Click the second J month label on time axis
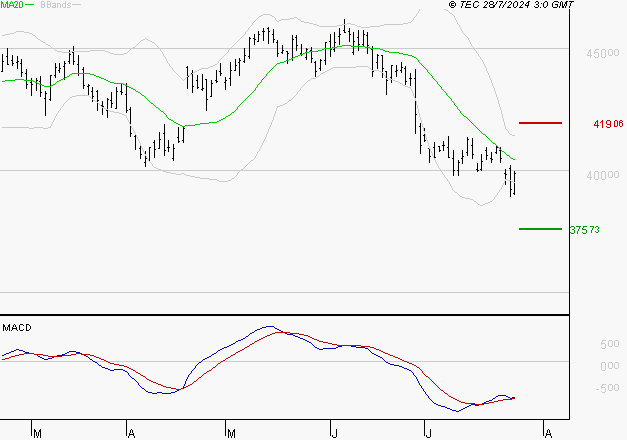Image resolution: width=627 pixels, height=440 pixels. [x=428, y=434]
